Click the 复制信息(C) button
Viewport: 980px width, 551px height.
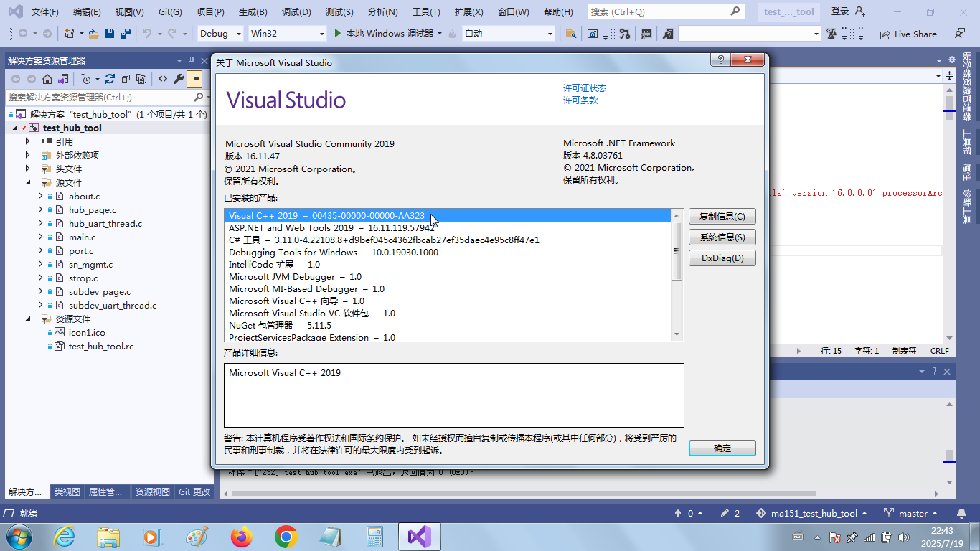(x=722, y=216)
